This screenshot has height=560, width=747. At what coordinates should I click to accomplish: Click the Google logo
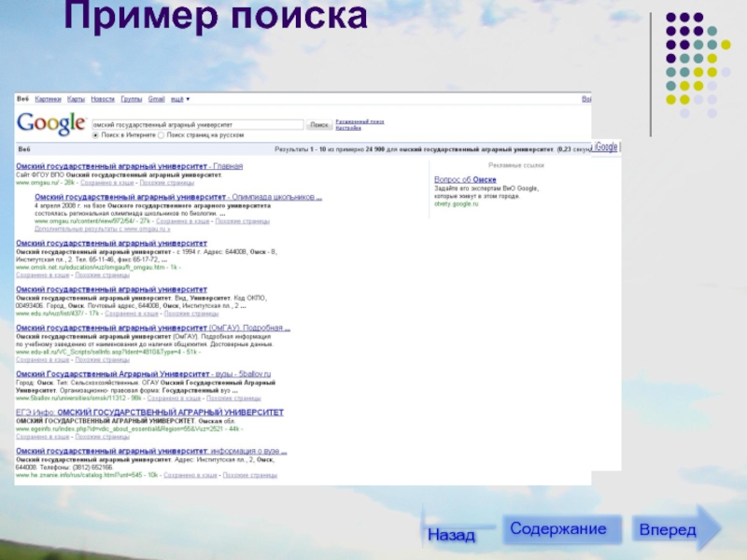click(51, 123)
